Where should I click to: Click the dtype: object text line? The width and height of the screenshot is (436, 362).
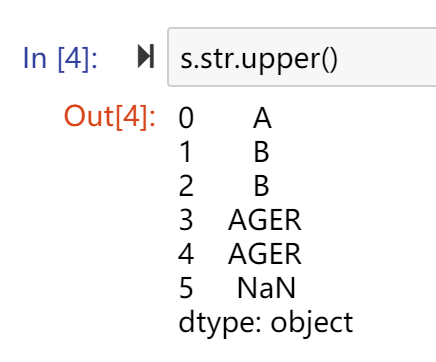pos(266,323)
